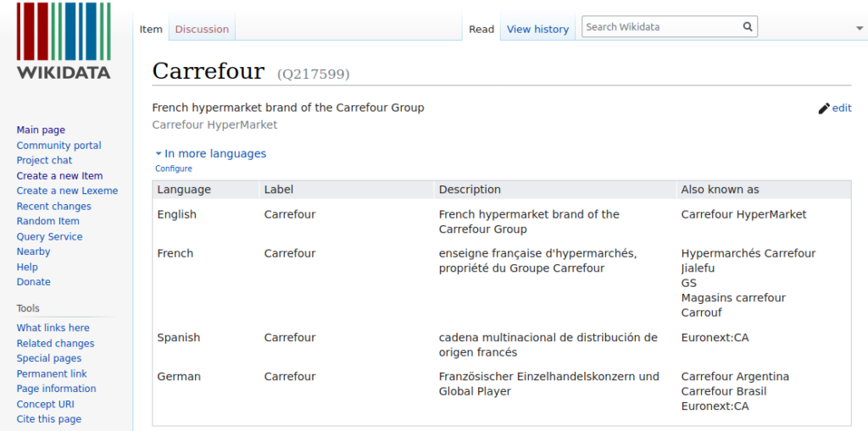Click the Donate link
The height and width of the screenshot is (431, 868).
tap(33, 282)
